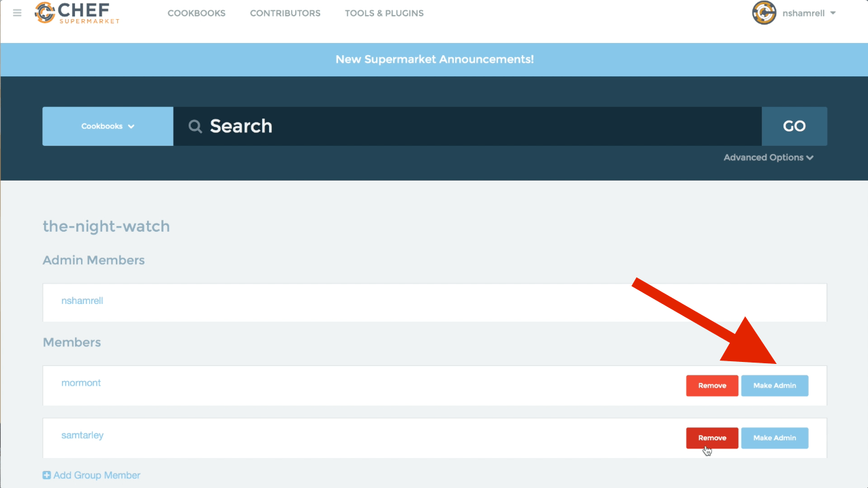The width and height of the screenshot is (868, 488).
Task: Click the nshamrell profile avatar
Action: [x=764, y=13]
